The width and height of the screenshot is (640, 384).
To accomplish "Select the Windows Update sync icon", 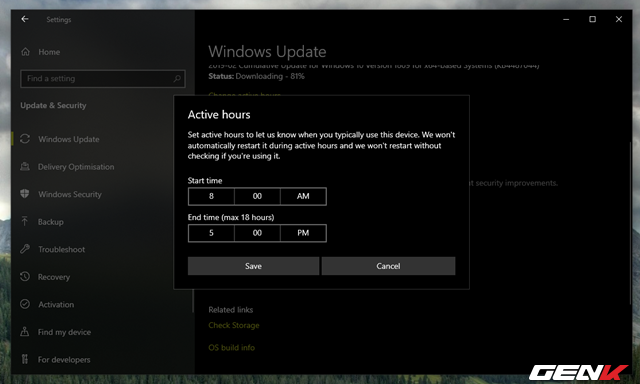I will (25, 139).
